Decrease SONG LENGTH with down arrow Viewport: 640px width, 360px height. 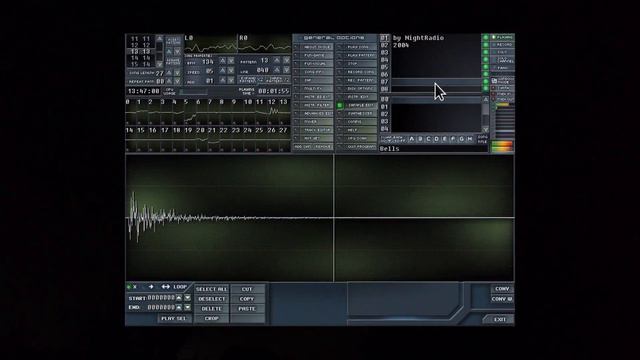coord(177,73)
